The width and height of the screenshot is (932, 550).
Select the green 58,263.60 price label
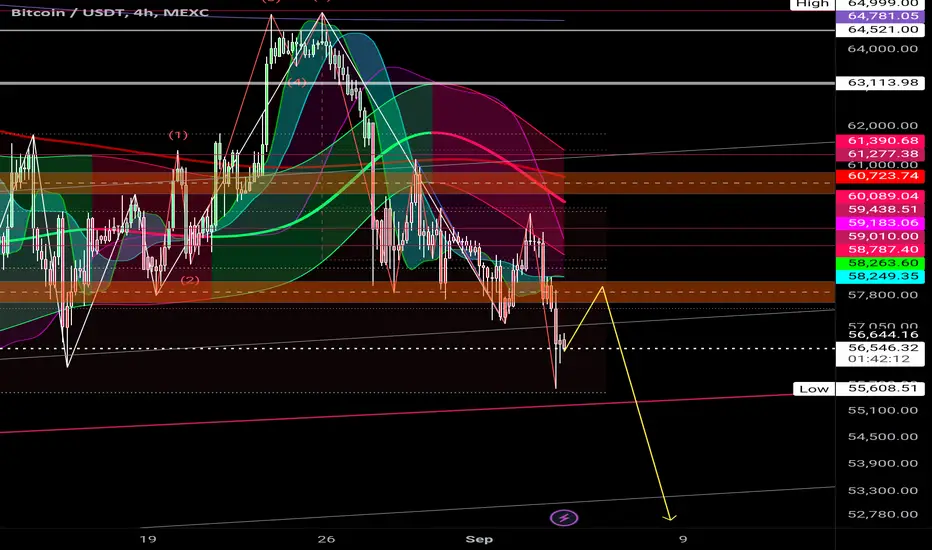[x=880, y=263]
